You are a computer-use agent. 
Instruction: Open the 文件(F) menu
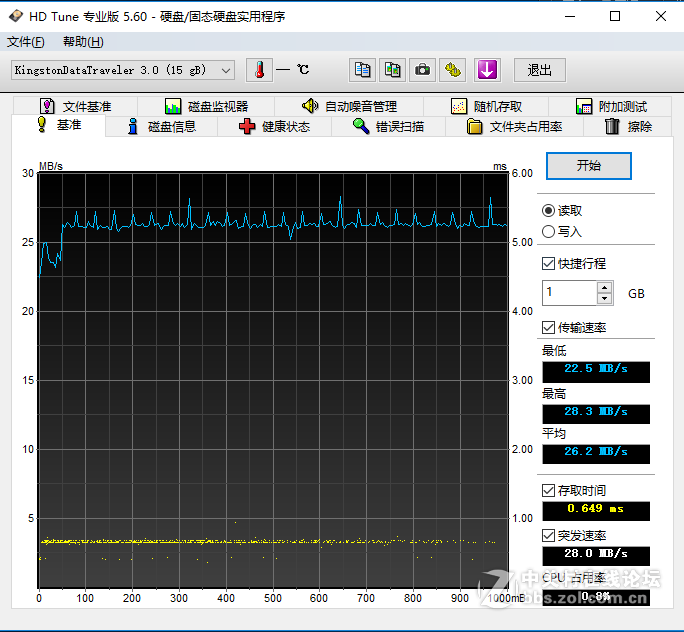pyautogui.click(x=26, y=41)
